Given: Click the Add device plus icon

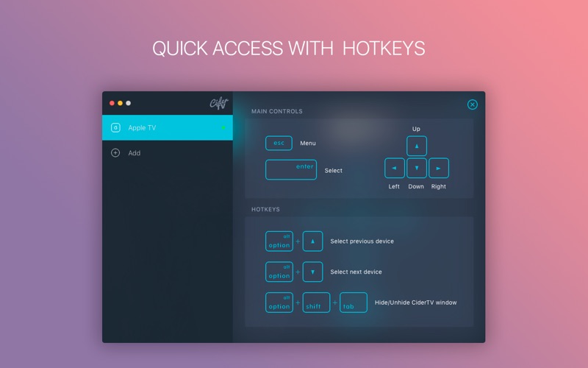Looking at the screenshot, I should coord(115,153).
